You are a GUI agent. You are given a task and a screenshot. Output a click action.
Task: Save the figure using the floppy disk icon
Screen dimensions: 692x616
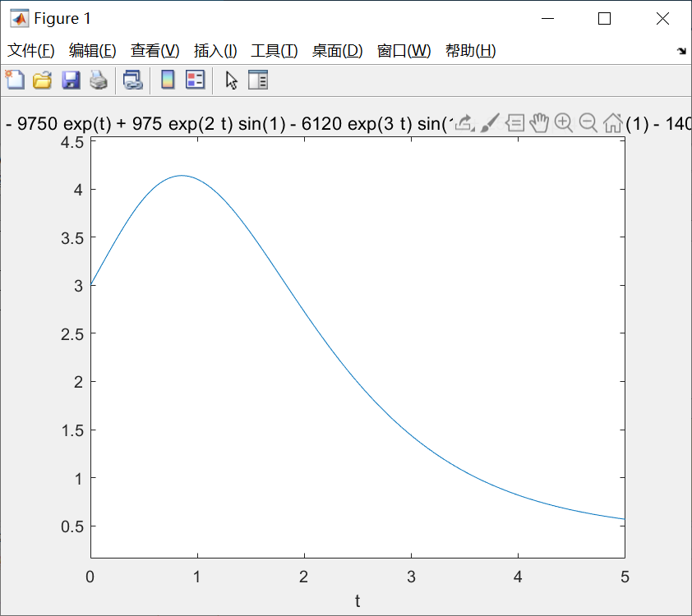tap(71, 80)
